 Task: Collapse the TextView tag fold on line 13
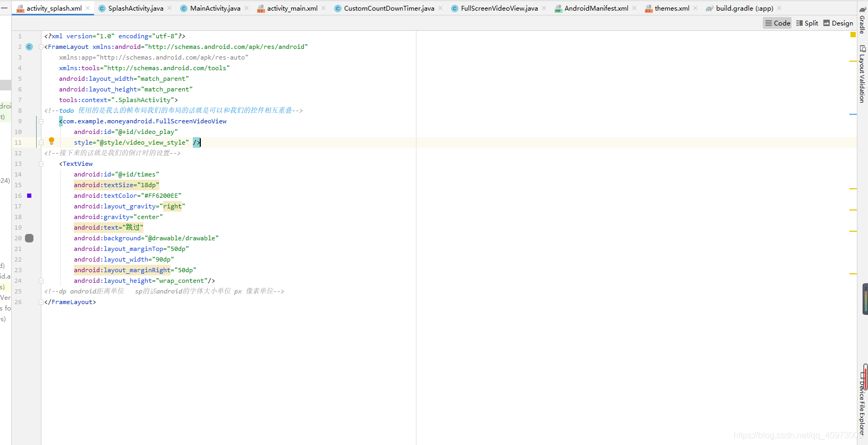point(41,164)
